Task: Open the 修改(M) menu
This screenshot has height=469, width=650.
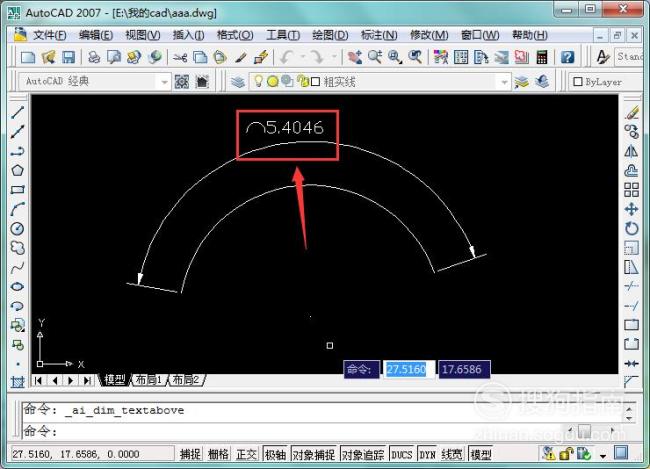Action: pos(429,35)
